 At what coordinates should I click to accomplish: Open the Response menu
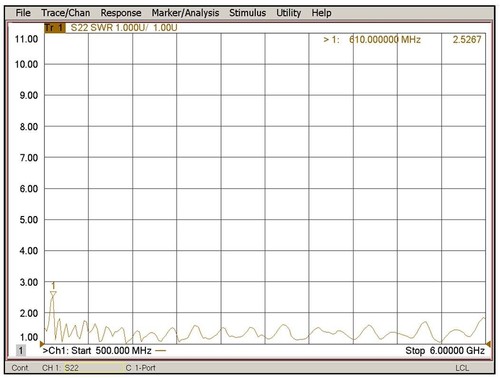click(x=121, y=13)
